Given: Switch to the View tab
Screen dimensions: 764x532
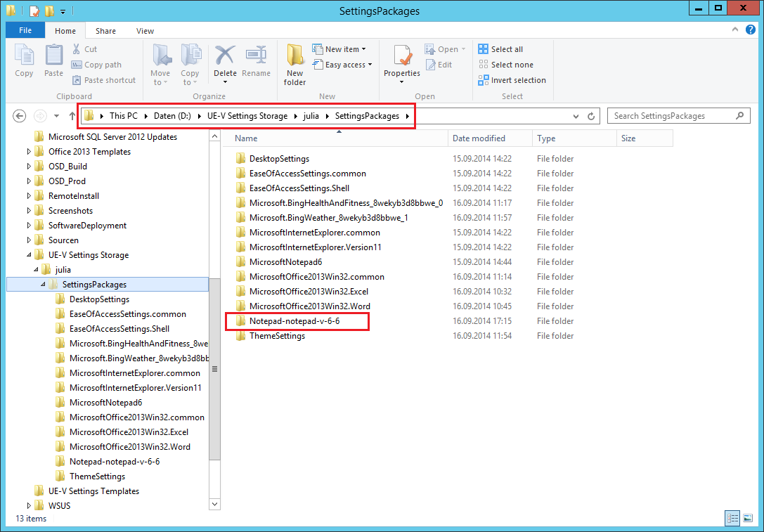Looking at the screenshot, I should [x=145, y=31].
